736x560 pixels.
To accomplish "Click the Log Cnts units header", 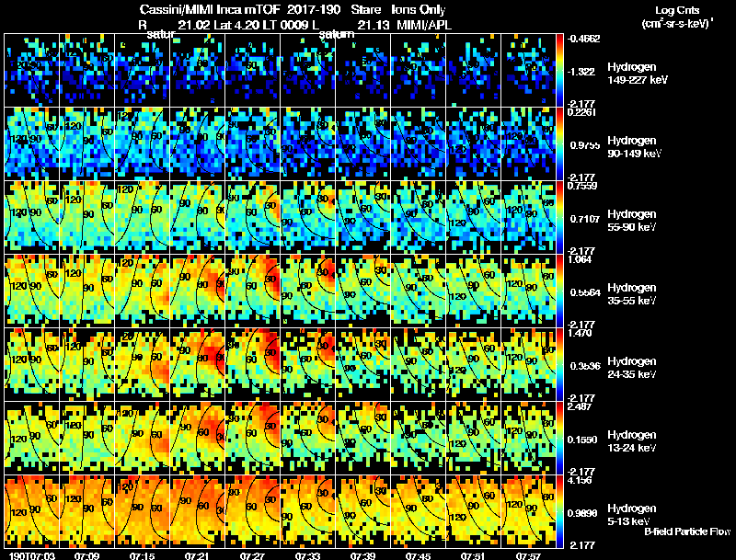I will pos(677,17).
